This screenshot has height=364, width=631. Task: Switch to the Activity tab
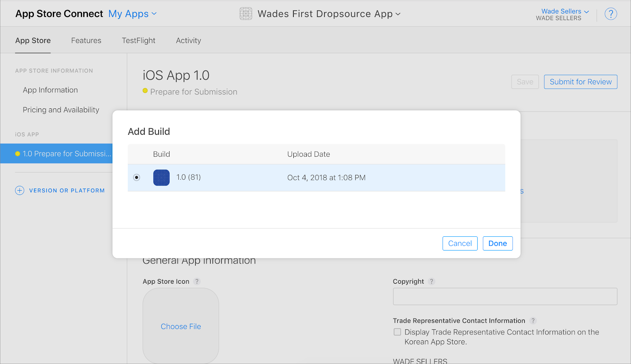189,41
